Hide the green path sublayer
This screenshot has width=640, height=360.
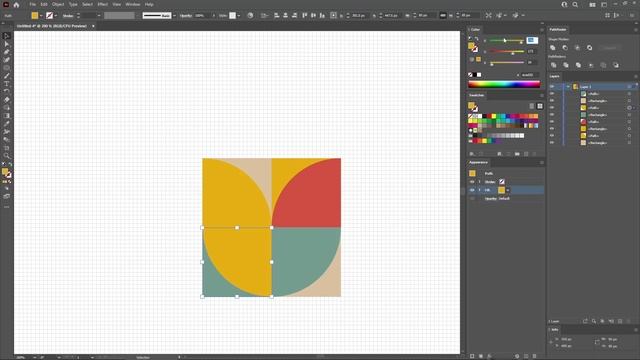pos(552,93)
